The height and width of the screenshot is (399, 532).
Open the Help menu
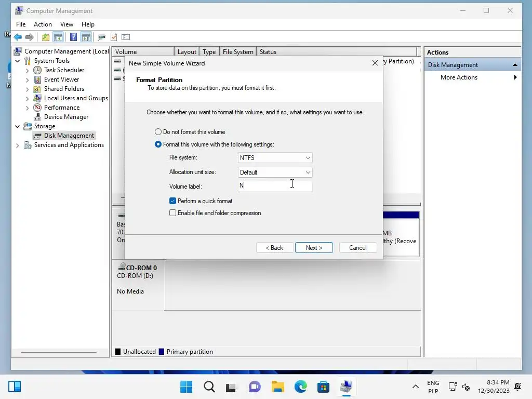click(x=88, y=24)
